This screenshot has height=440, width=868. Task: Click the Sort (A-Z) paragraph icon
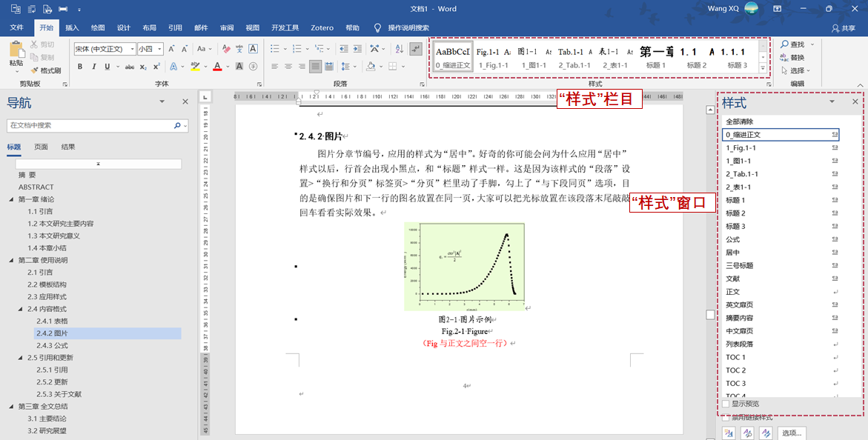(x=398, y=49)
